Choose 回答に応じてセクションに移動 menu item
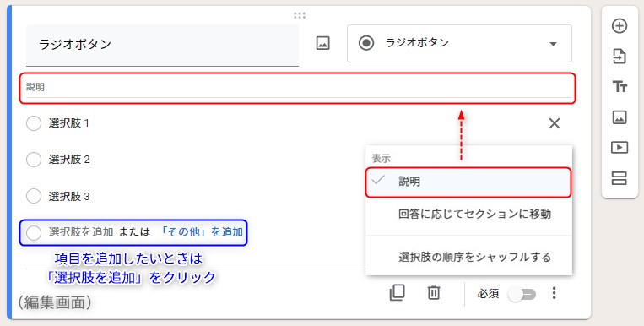Viewport: 644px width, 326px height. point(468,215)
